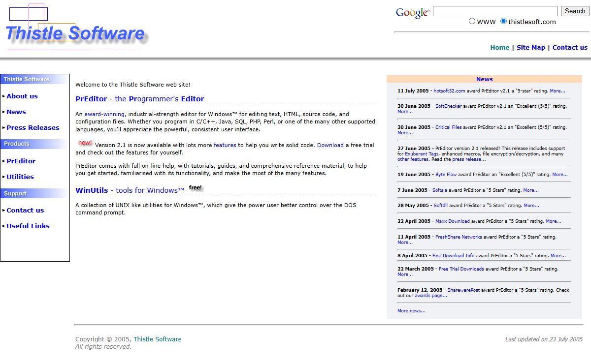Click More for 11 July 2005 news
The width and height of the screenshot is (591, 364).
[x=558, y=91]
